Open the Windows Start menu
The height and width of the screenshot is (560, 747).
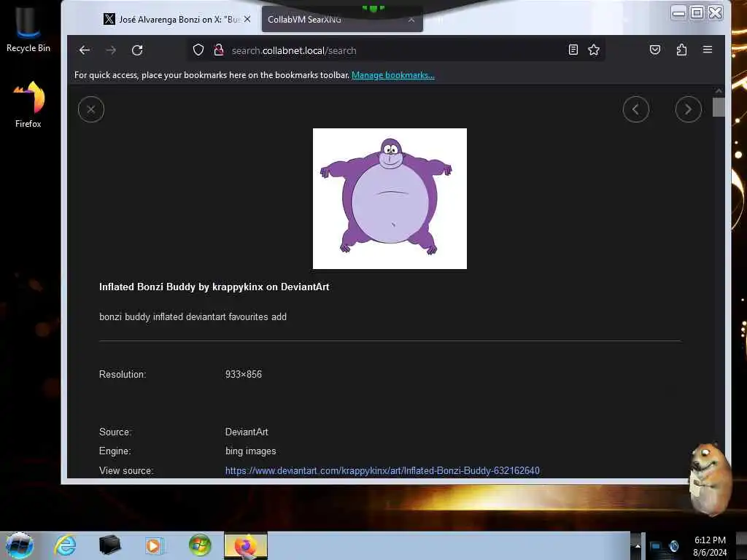19,545
